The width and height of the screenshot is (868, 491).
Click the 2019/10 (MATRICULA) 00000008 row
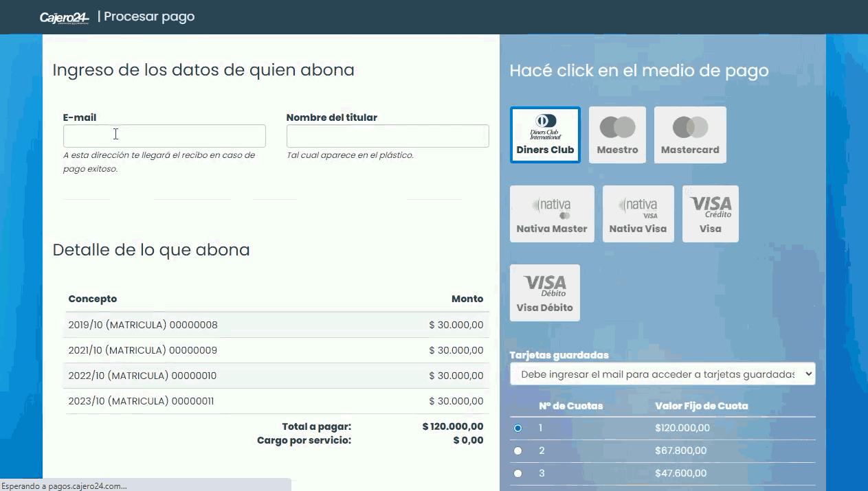pyautogui.click(x=276, y=325)
